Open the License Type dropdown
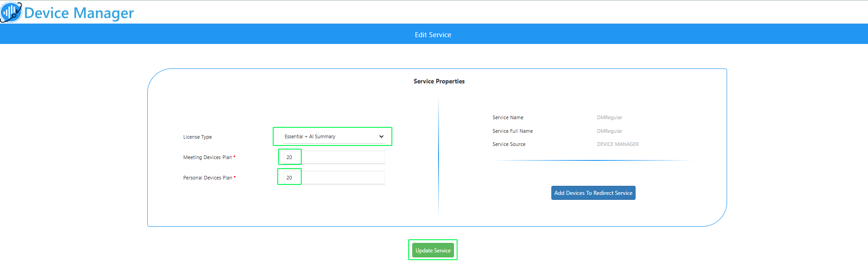The height and width of the screenshot is (271, 868). pos(334,136)
